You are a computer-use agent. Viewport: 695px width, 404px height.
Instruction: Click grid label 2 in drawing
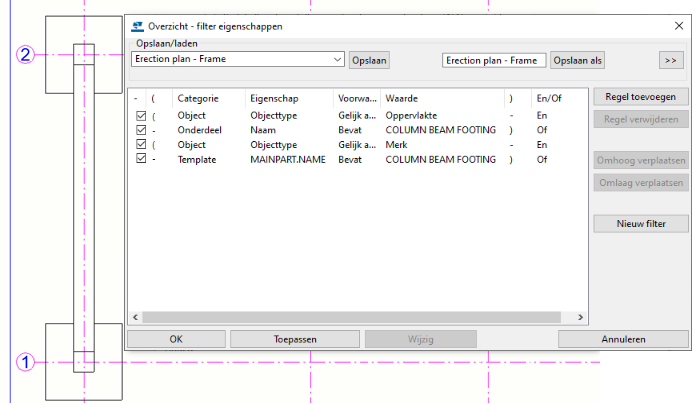(x=25, y=55)
